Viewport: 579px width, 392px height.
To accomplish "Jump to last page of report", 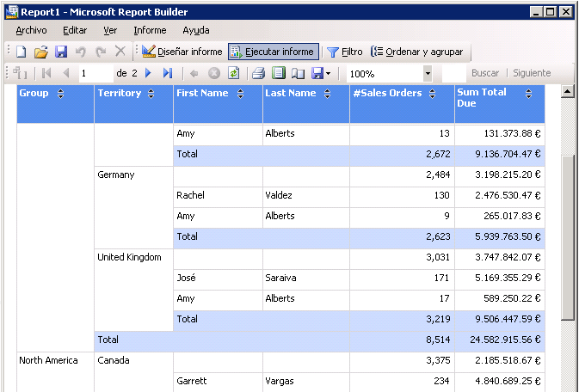I will click(x=168, y=74).
